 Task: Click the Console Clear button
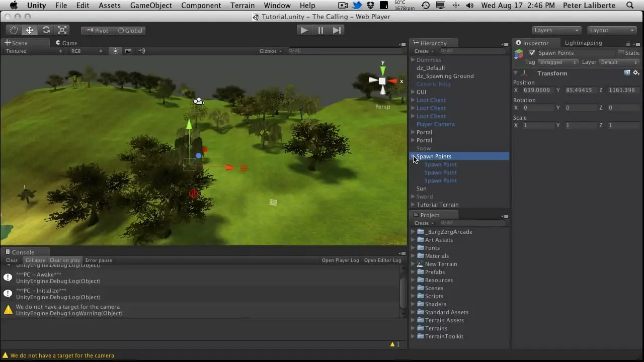pos(12,260)
